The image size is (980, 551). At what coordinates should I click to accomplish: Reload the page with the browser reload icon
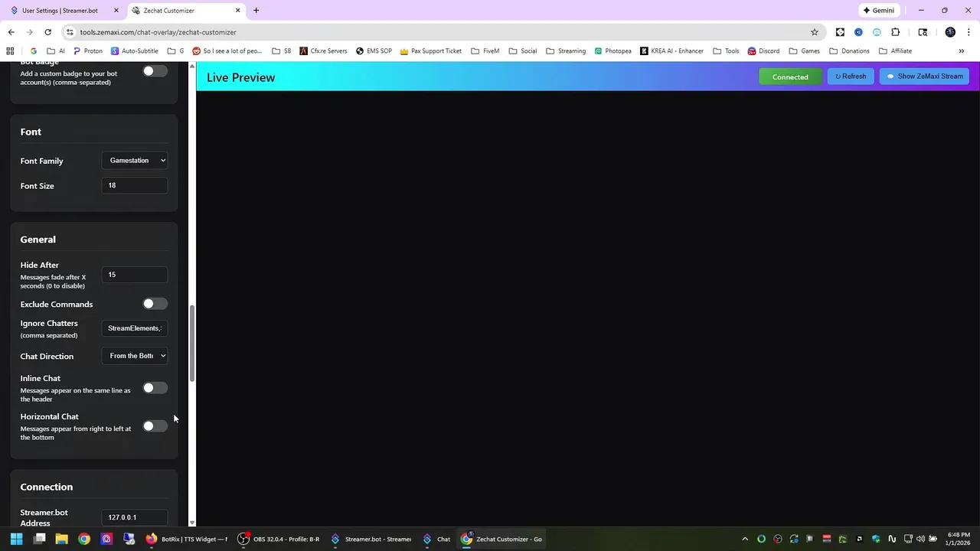point(47,32)
